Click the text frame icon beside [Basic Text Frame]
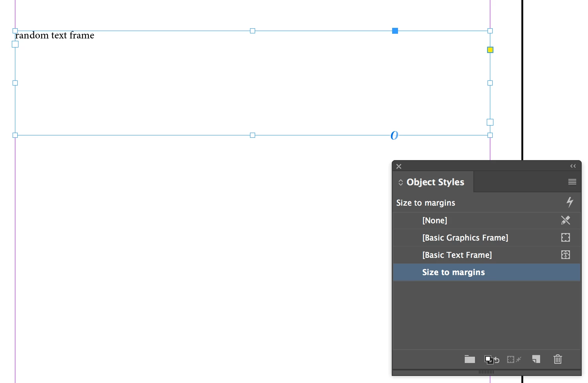This screenshot has height=383, width=588. click(565, 255)
